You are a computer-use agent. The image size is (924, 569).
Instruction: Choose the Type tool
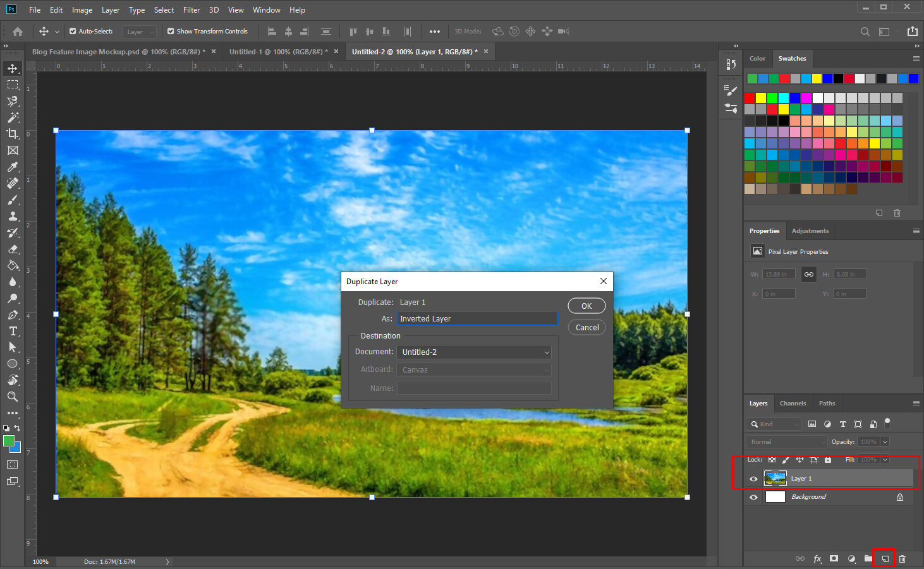point(13,330)
